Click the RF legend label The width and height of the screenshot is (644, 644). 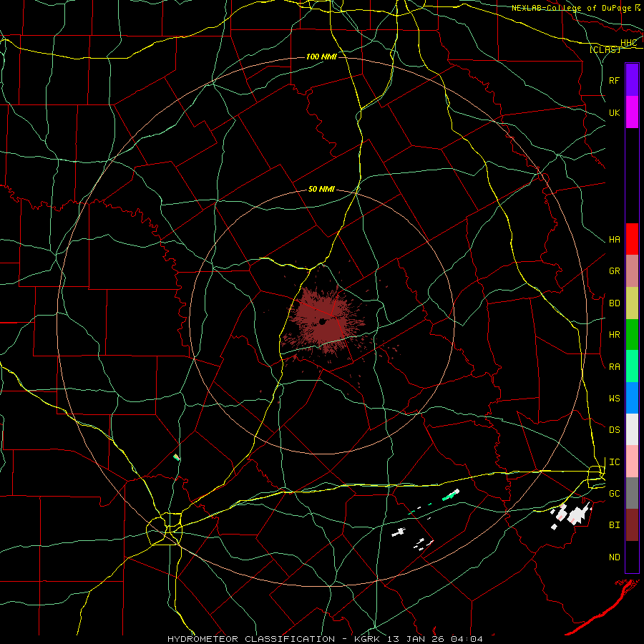614,80
